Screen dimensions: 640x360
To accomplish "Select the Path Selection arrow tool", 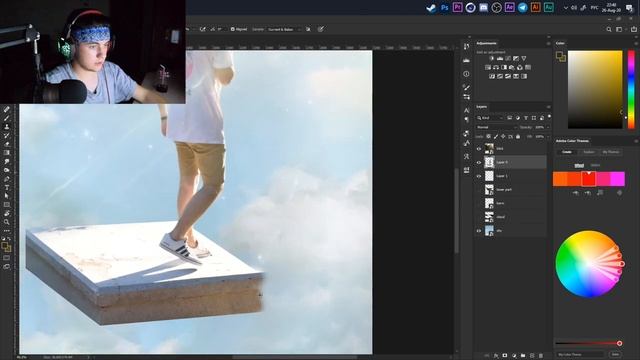I will [7, 196].
